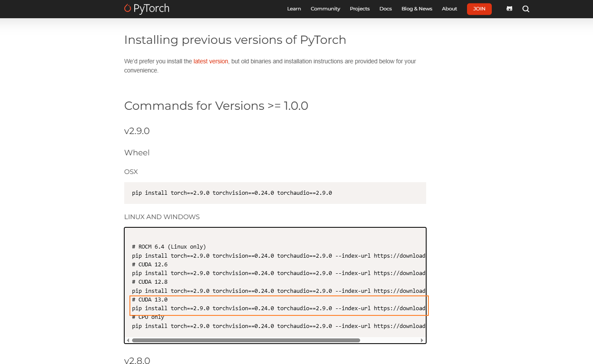
Task: Open the GitHub cat icon link
Action: click(x=509, y=9)
